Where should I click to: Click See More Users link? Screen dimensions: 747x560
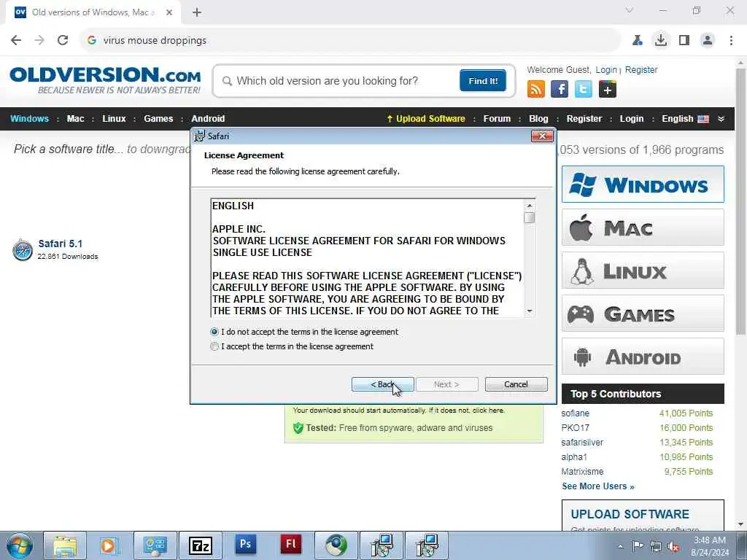(598, 486)
